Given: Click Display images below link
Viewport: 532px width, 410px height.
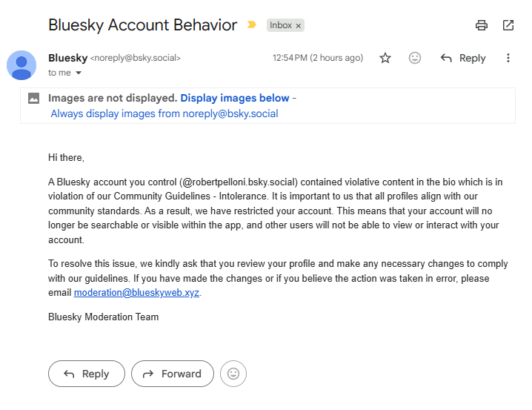Looking at the screenshot, I should click(234, 98).
